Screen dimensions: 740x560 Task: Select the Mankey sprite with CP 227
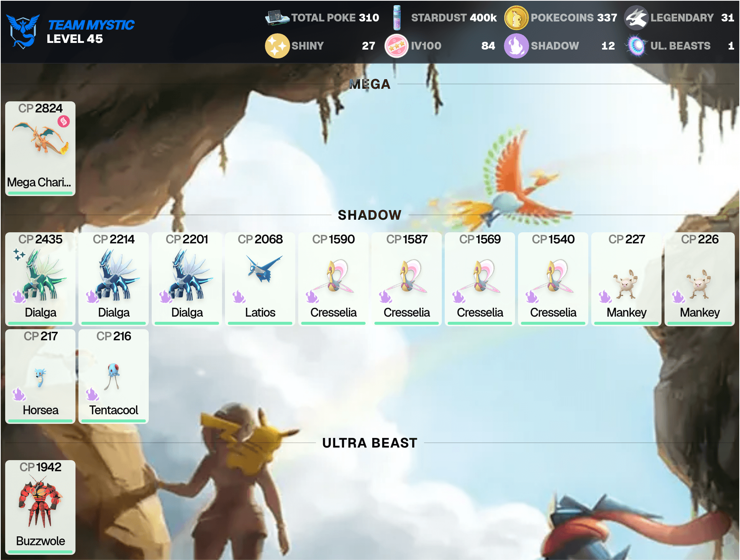(626, 284)
